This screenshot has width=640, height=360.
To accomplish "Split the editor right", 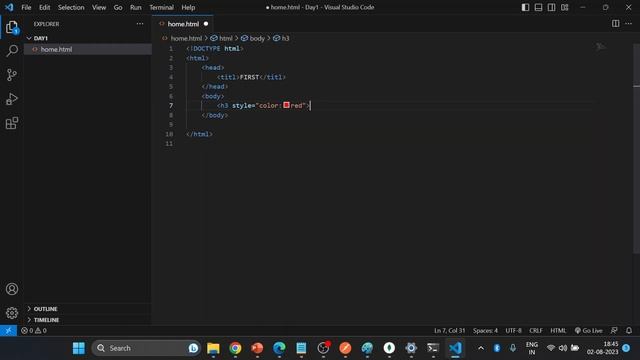I will coord(616,24).
